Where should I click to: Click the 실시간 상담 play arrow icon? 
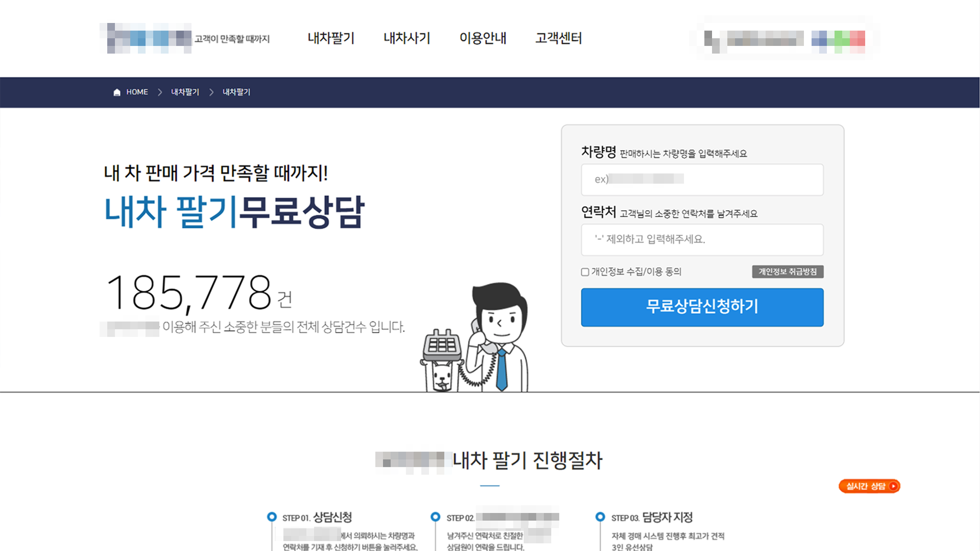tap(893, 486)
